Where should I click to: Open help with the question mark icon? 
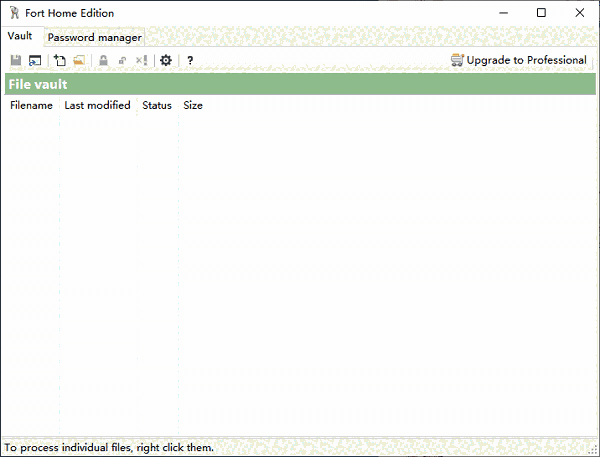point(190,60)
